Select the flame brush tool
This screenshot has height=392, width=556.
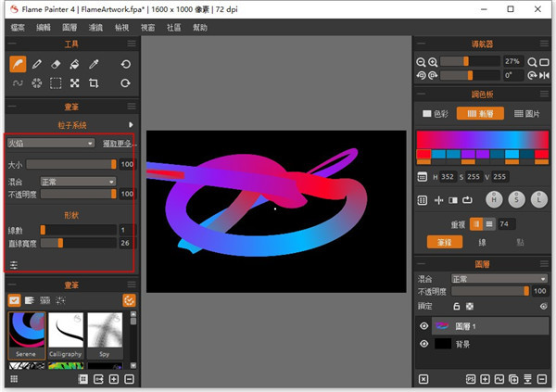pyautogui.click(x=18, y=64)
